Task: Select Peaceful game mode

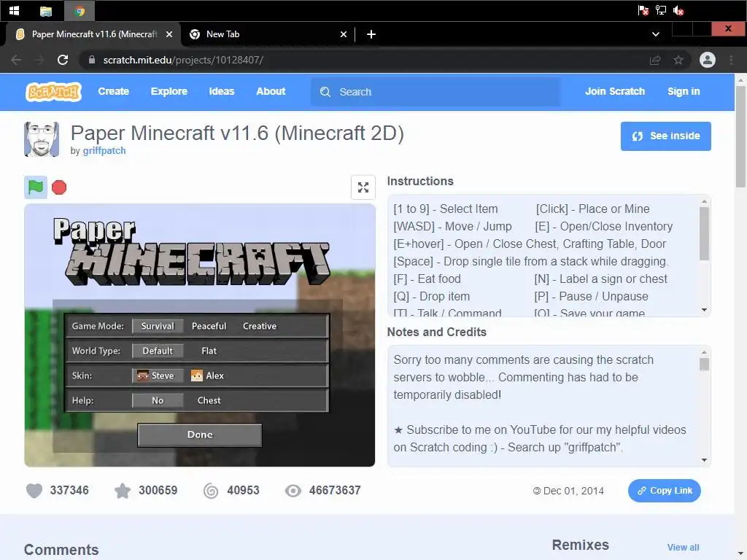Action: [x=209, y=326]
